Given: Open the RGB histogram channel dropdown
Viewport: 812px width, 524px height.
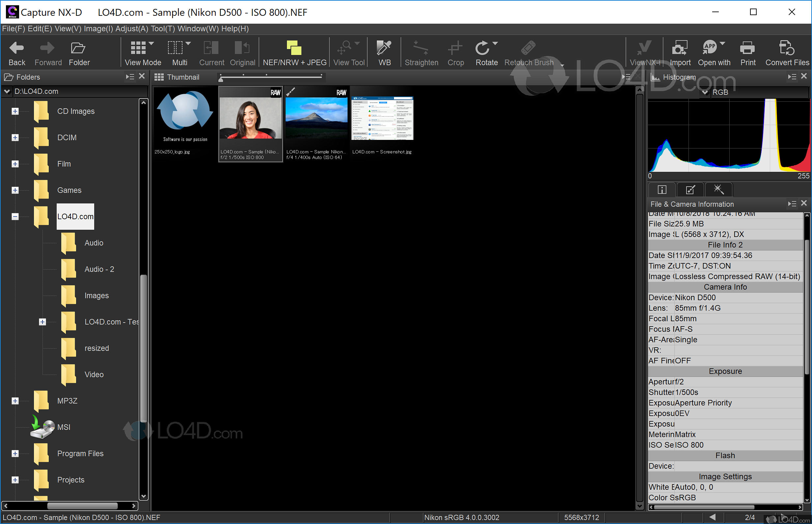Looking at the screenshot, I should (x=704, y=92).
